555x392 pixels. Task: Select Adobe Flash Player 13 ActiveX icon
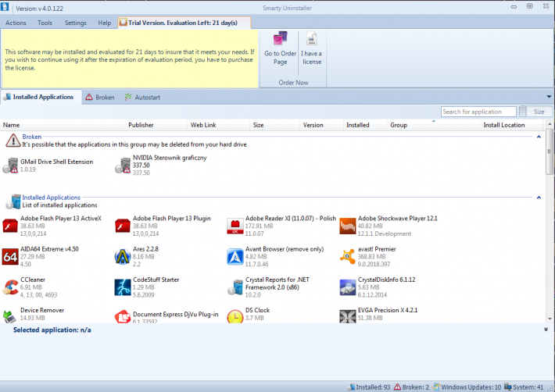[x=10, y=226]
